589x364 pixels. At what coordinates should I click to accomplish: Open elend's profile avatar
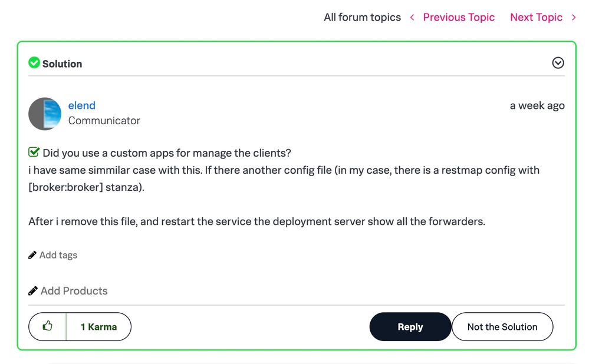(x=45, y=114)
